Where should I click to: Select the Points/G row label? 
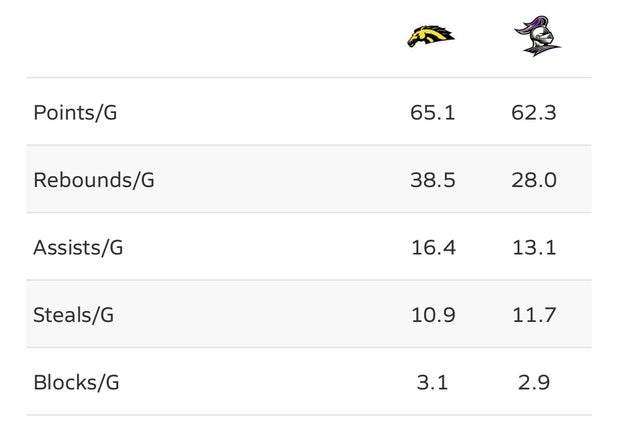click(x=75, y=113)
